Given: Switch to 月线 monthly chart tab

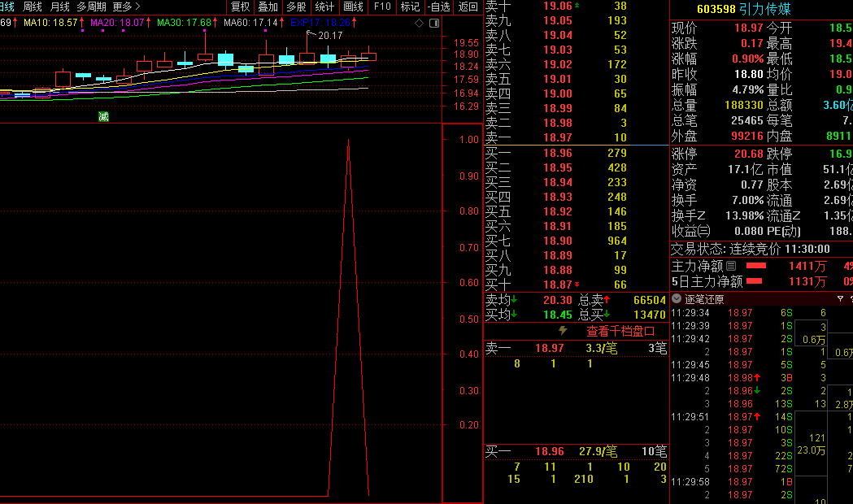Looking at the screenshot, I should [60, 7].
